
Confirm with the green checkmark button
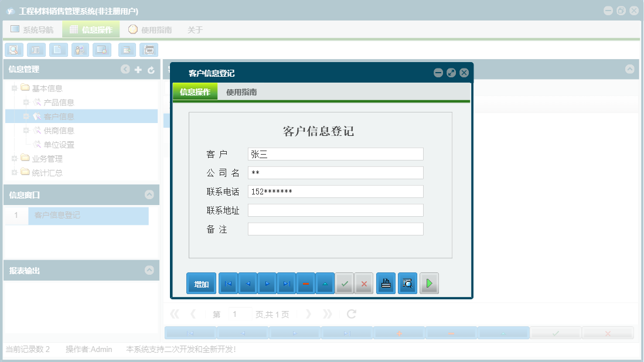point(345,283)
